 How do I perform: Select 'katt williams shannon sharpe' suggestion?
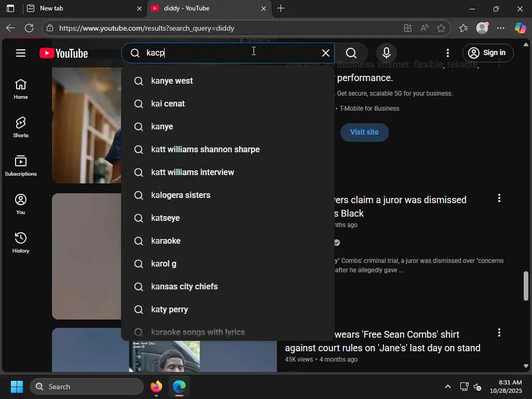[x=228, y=149]
